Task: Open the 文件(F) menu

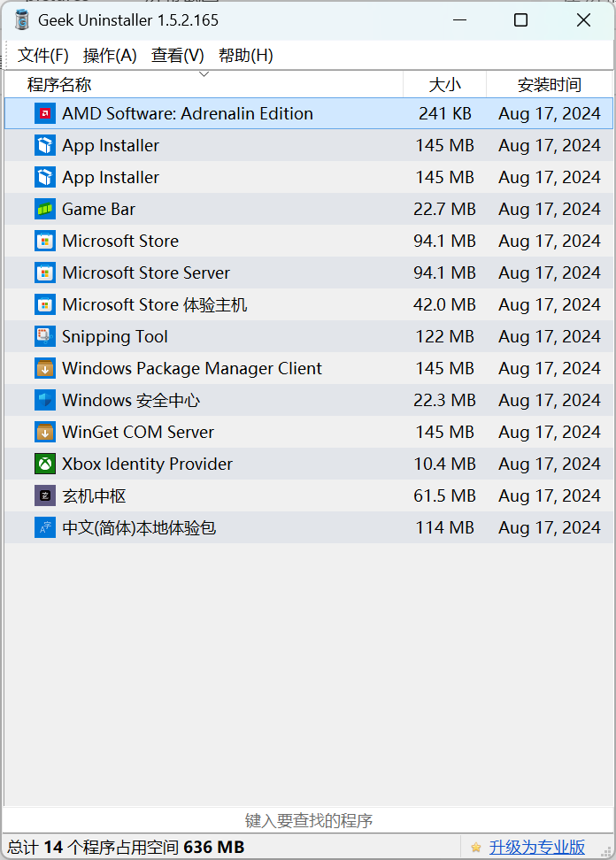Action: tap(43, 55)
